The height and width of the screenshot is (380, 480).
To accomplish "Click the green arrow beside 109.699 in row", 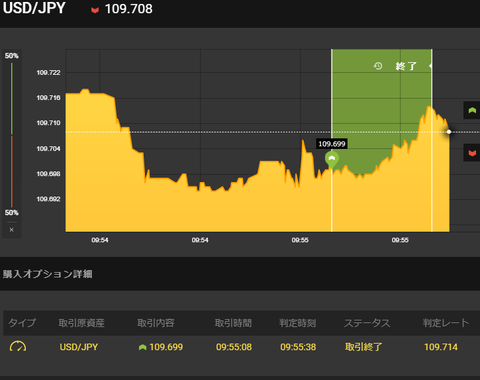I will [142, 347].
